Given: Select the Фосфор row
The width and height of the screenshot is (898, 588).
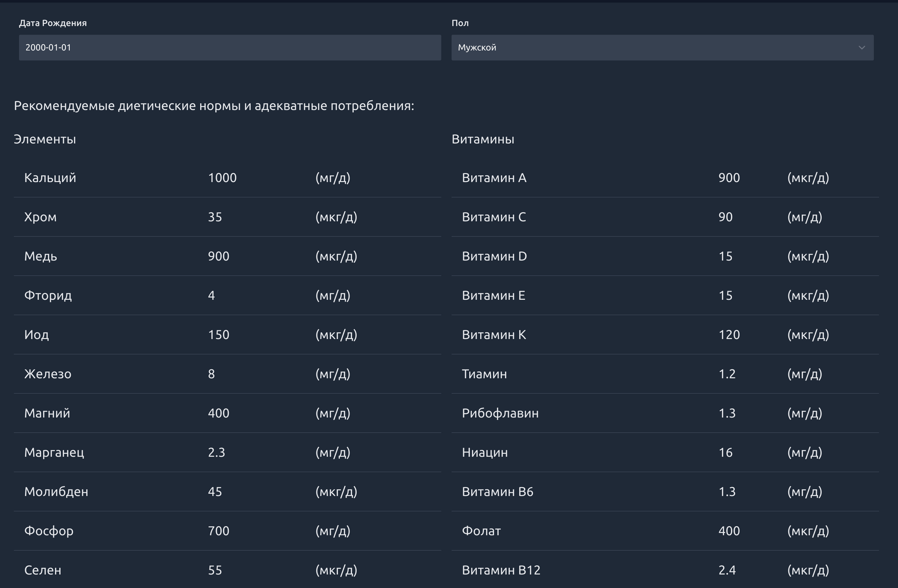Looking at the screenshot, I should pos(49,531).
